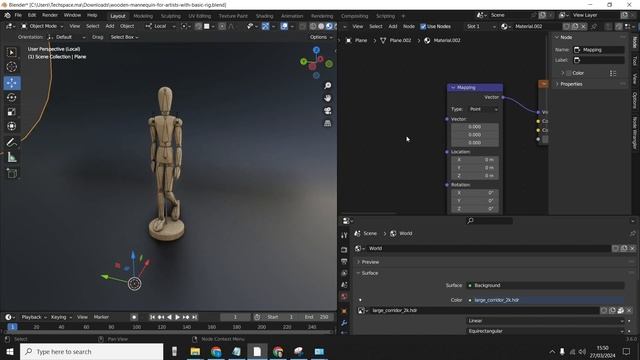Open the Orientation Default dropdown
The width and height of the screenshot is (640, 360).
[x=67, y=37]
